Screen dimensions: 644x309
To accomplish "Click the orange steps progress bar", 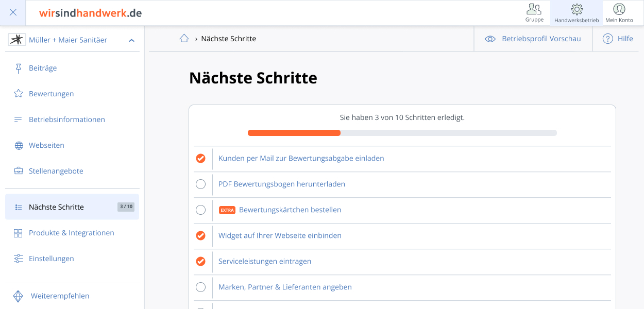I will 294,133.
